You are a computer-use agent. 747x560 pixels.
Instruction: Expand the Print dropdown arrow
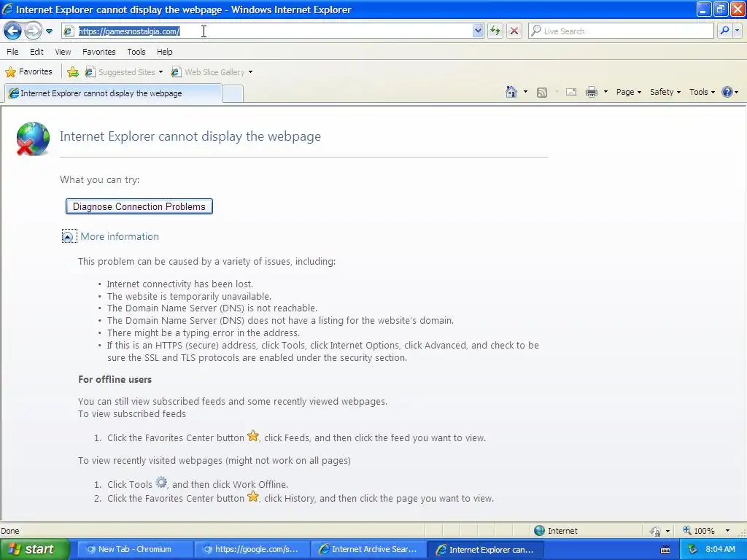606,92
